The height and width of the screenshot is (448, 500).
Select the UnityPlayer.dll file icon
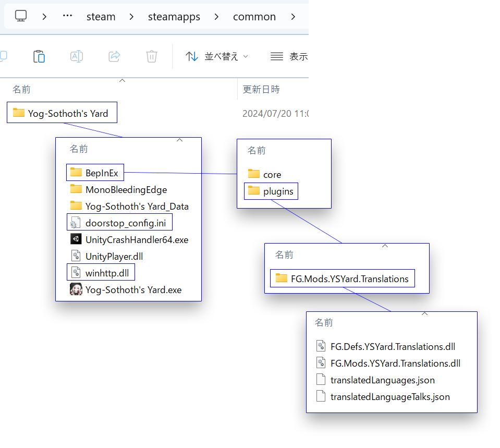coord(76,256)
